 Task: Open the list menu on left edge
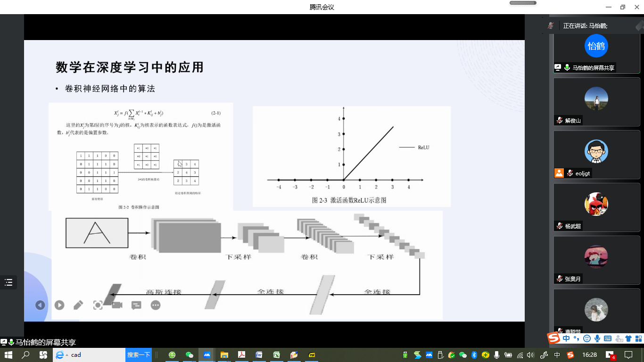pyautogui.click(x=8, y=282)
